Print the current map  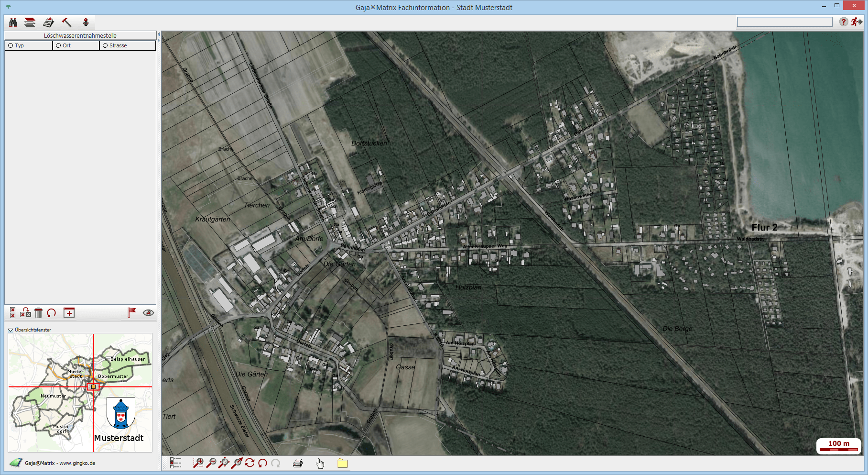298,463
